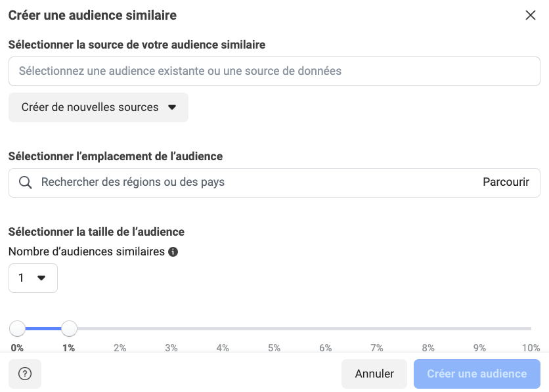Open the Créer de nouvelles sources dropdown

tap(99, 107)
